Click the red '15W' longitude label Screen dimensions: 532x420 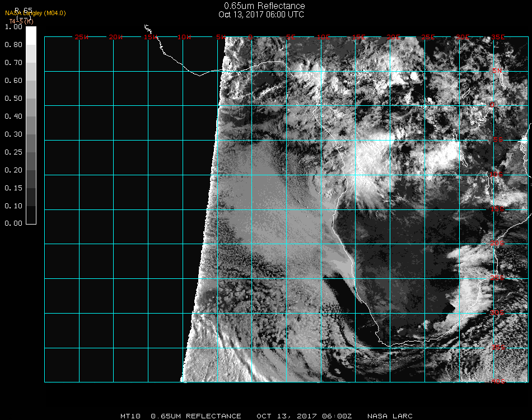click(x=151, y=38)
